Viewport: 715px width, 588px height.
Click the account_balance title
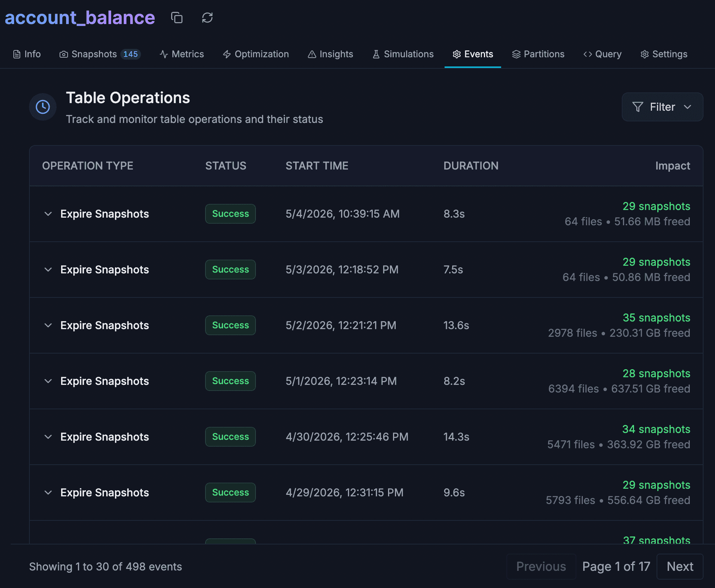(80, 18)
